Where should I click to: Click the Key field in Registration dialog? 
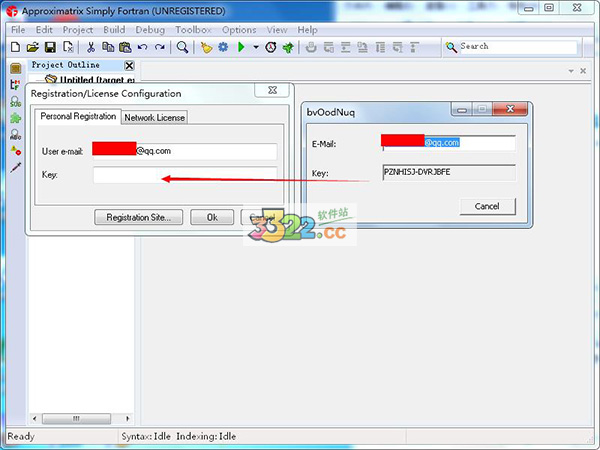tap(185, 175)
